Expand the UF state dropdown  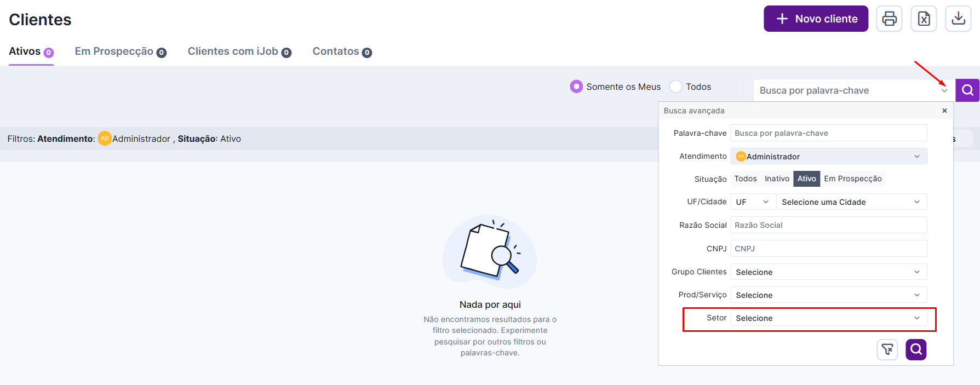(x=752, y=202)
